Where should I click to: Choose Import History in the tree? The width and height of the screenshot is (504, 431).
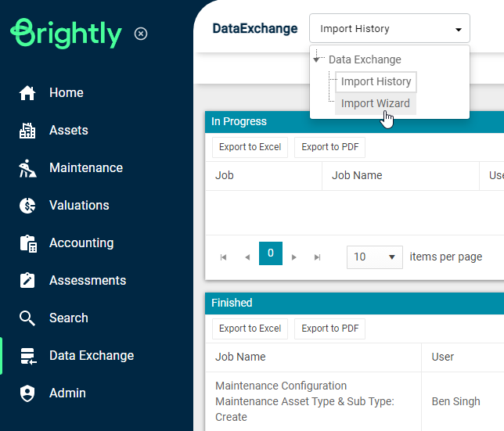[x=375, y=81]
